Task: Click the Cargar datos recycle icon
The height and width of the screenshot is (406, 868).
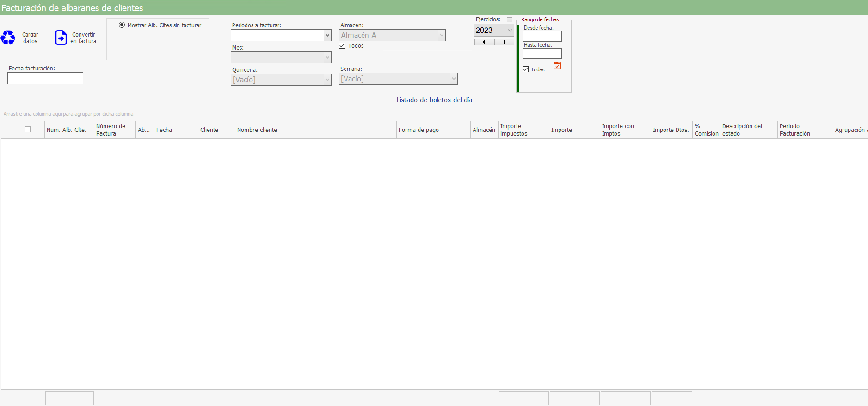Action: point(8,37)
